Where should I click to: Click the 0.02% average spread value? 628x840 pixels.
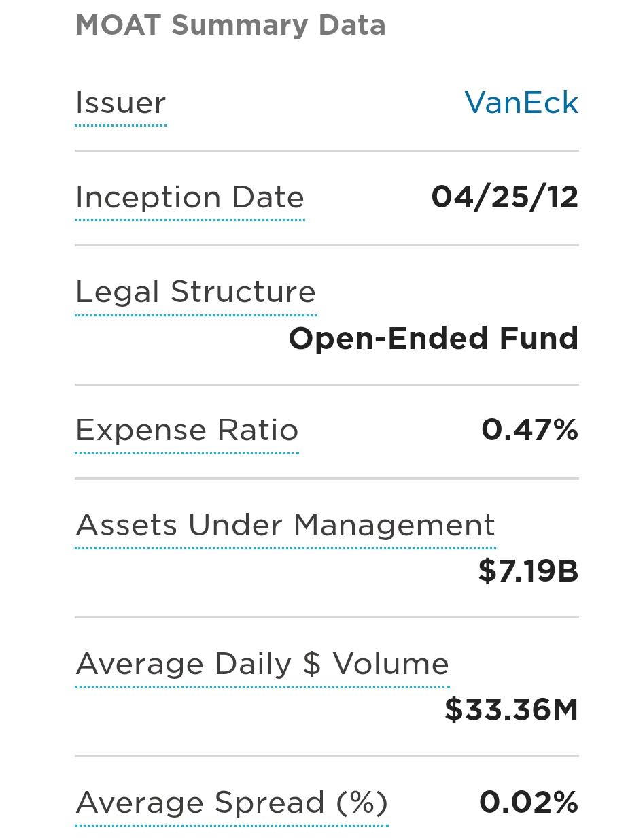point(529,803)
